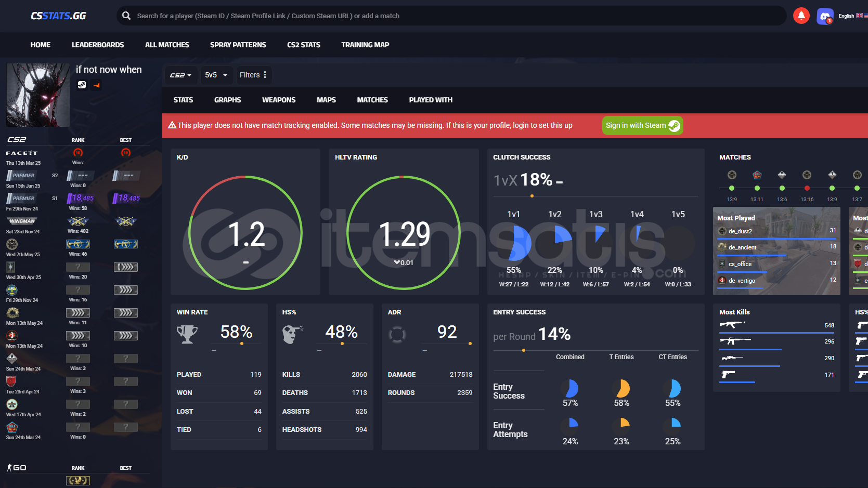The width and height of the screenshot is (868, 488).
Task: Switch to the MAPS tab
Action: [326, 100]
